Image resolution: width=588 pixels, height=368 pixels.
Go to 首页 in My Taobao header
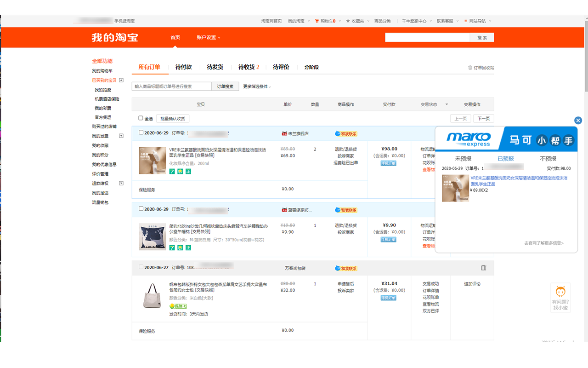pos(175,38)
